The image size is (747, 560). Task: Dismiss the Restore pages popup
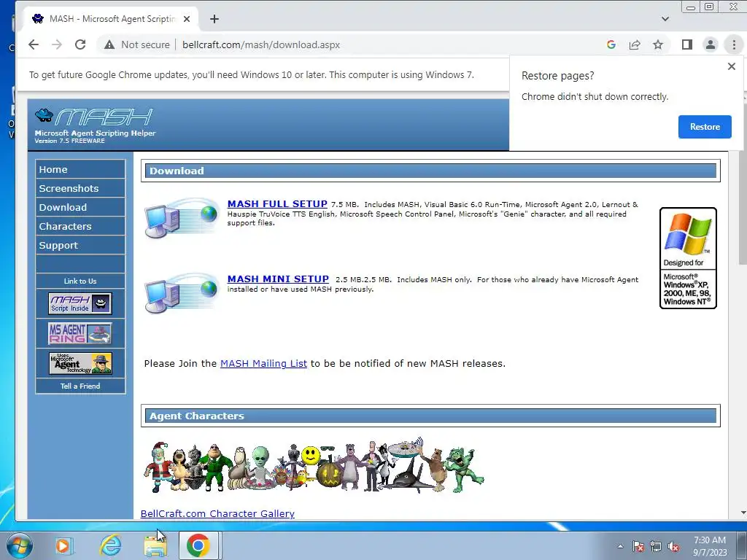click(x=732, y=66)
